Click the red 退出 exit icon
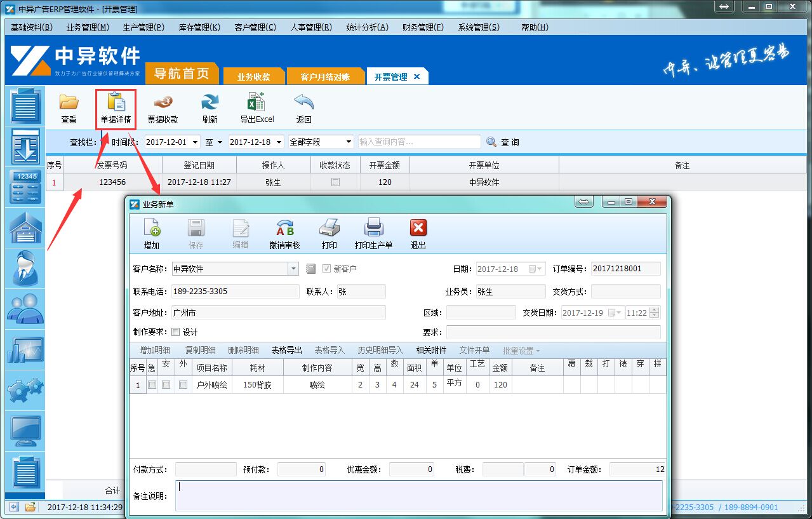This screenshot has height=519, width=812. [418, 228]
